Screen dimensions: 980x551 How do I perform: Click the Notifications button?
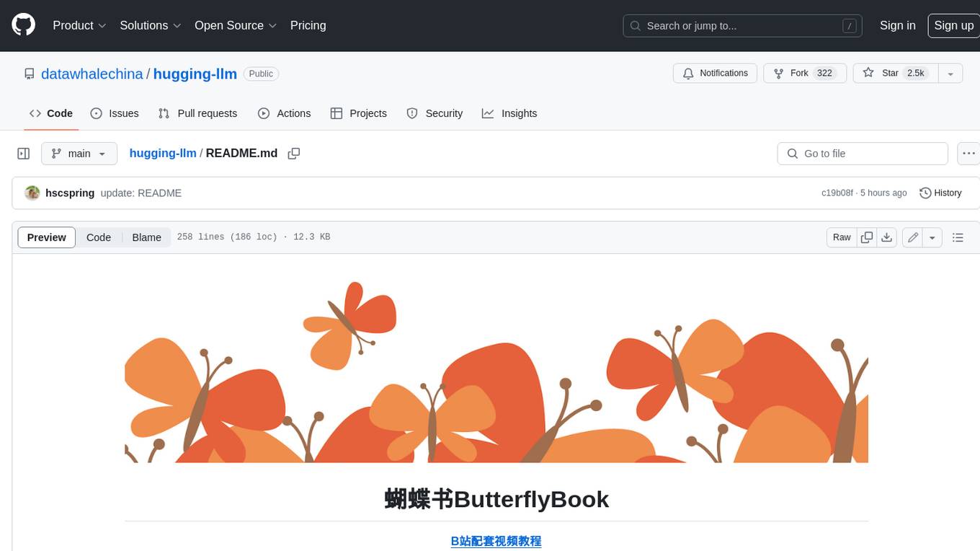[715, 74]
